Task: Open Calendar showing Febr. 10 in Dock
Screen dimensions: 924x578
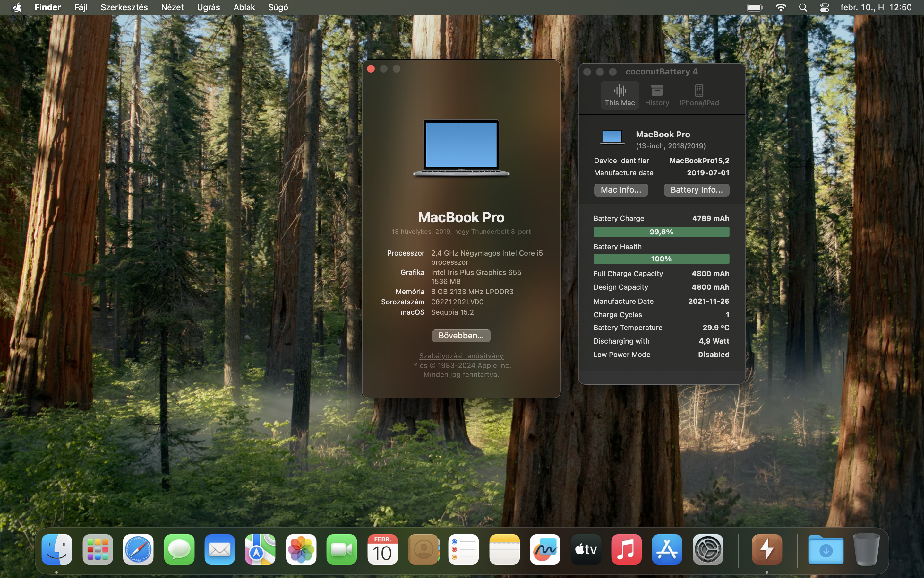Action: tap(382, 549)
